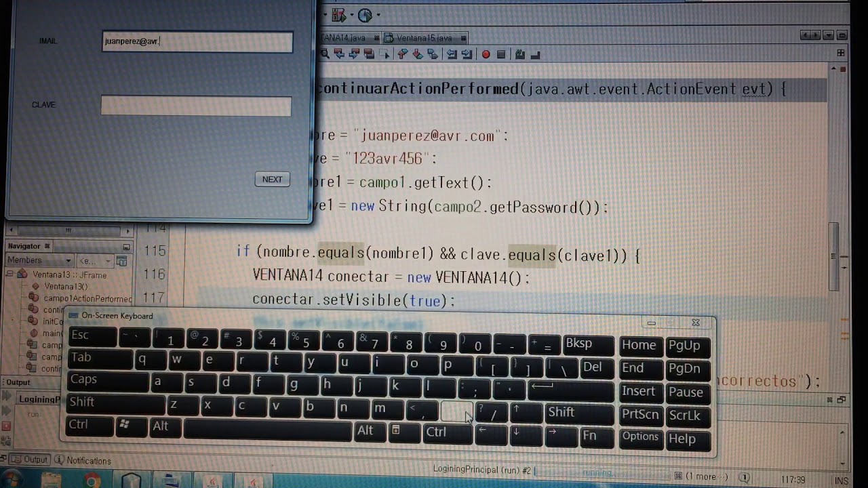Image resolution: width=868 pixels, height=488 pixels.
Task: Click the Find Previous Occurrence icon
Action: pos(340,54)
